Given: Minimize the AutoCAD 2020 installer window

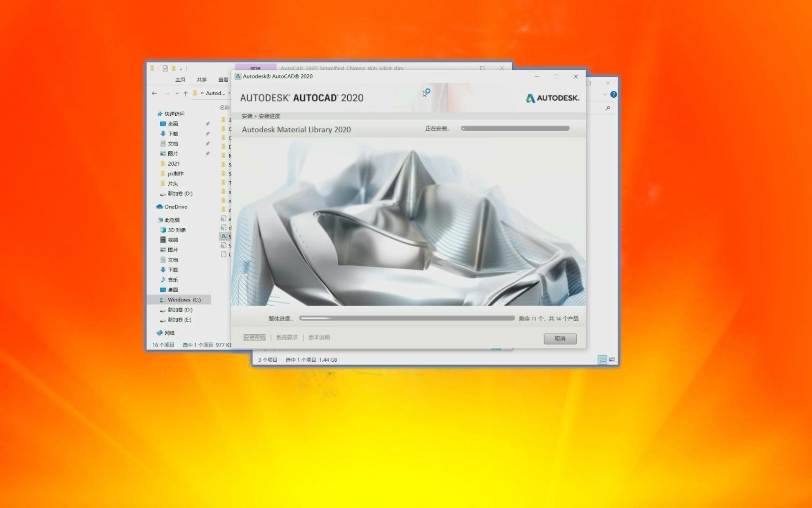Looking at the screenshot, I should [537, 76].
